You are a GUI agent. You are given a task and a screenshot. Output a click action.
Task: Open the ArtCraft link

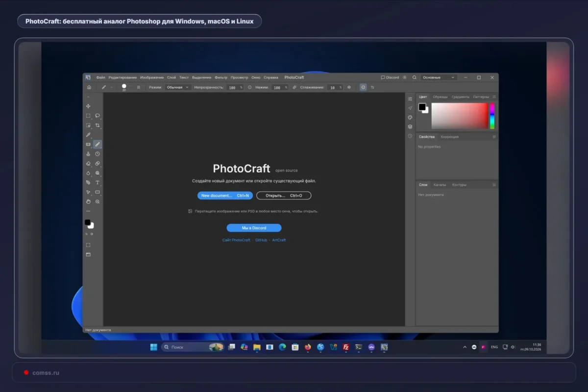click(x=279, y=240)
